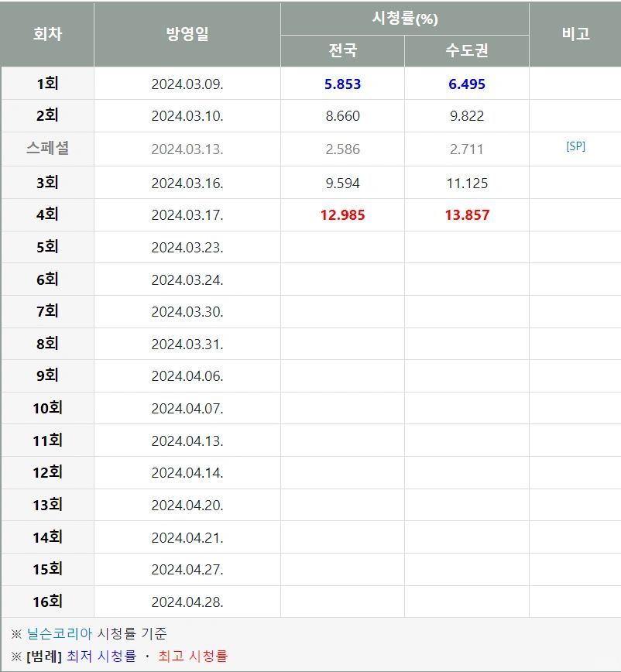Select the 4회 nationwide rating 12.985
Viewport: 621px width, 672px height.
coord(342,214)
